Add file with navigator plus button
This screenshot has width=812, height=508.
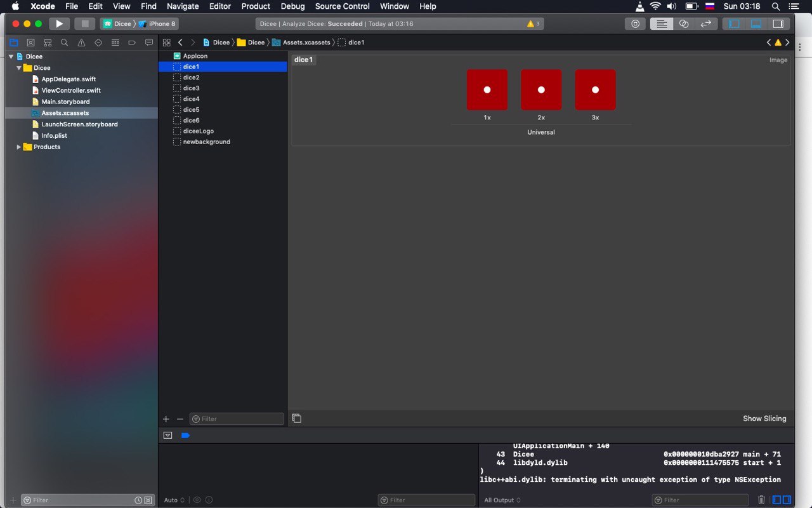[x=13, y=500]
